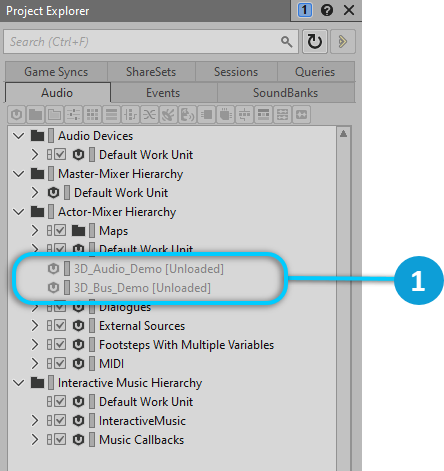Click the color bar beside MIDI
This screenshot has width=444, height=471.
(92, 363)
